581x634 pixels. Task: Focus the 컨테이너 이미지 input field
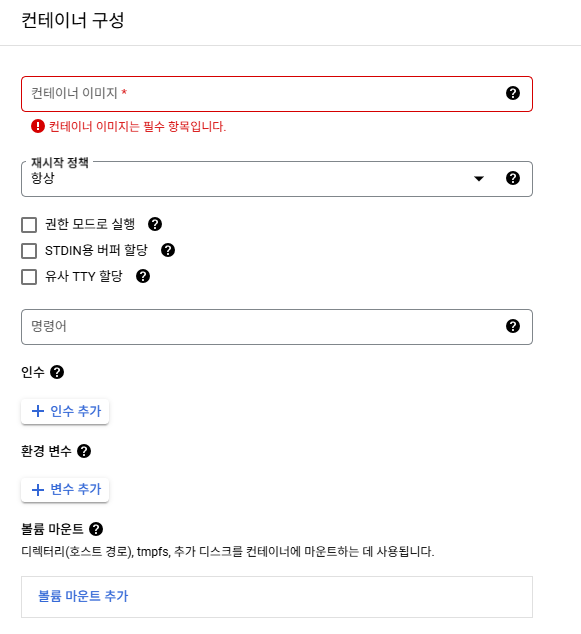tap(277, 94)
